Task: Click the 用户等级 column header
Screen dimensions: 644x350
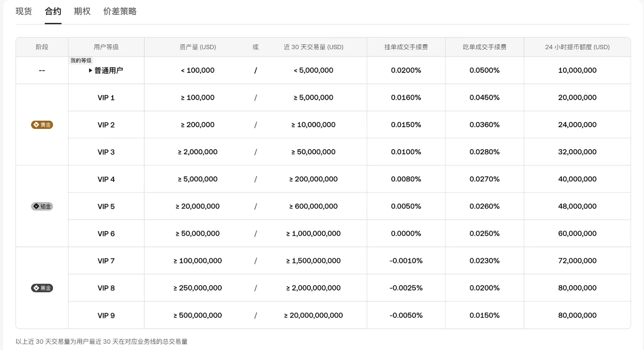Action: (106, 47)
